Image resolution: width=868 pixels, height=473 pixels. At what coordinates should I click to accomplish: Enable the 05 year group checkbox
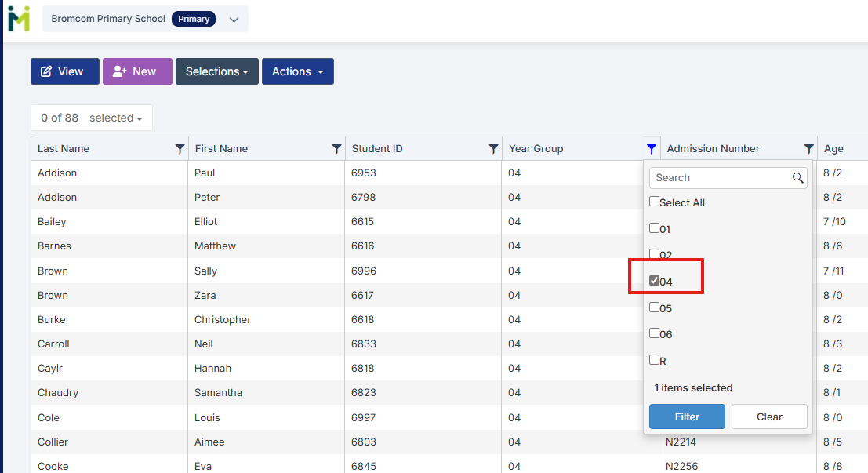click(654, 307)
